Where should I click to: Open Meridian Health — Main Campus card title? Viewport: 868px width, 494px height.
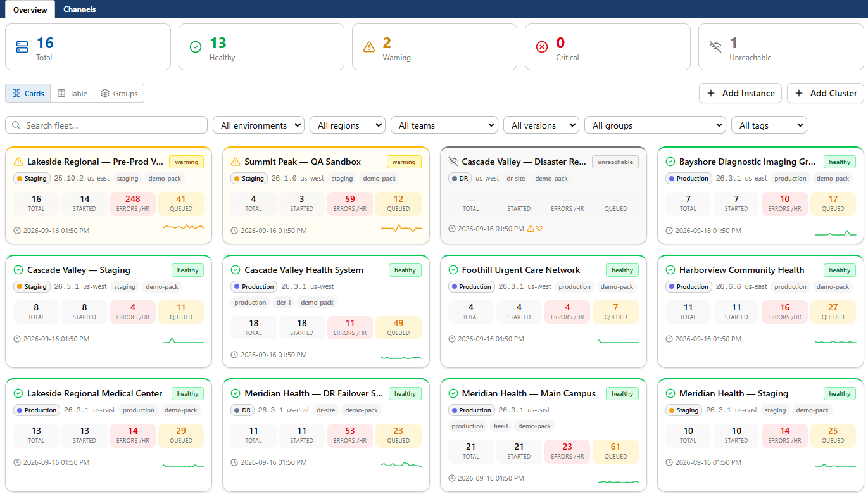click(x=529, y=393)
